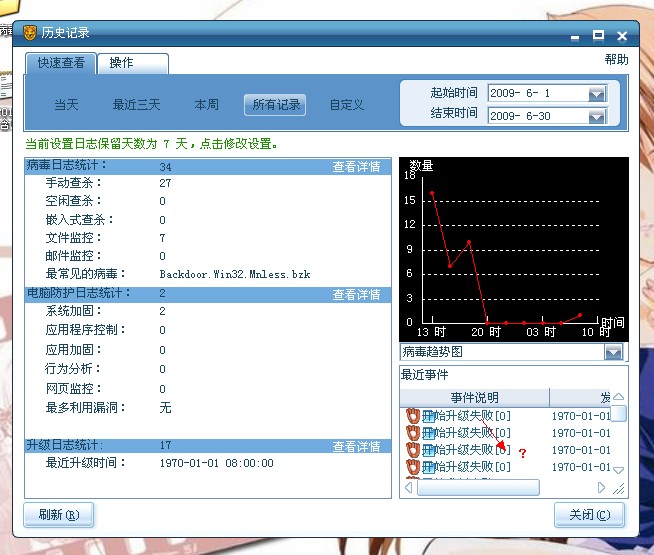The height and width of the screenshot is (555, 654).
Task: Open the 帮助 link
Action: [616, 60]
